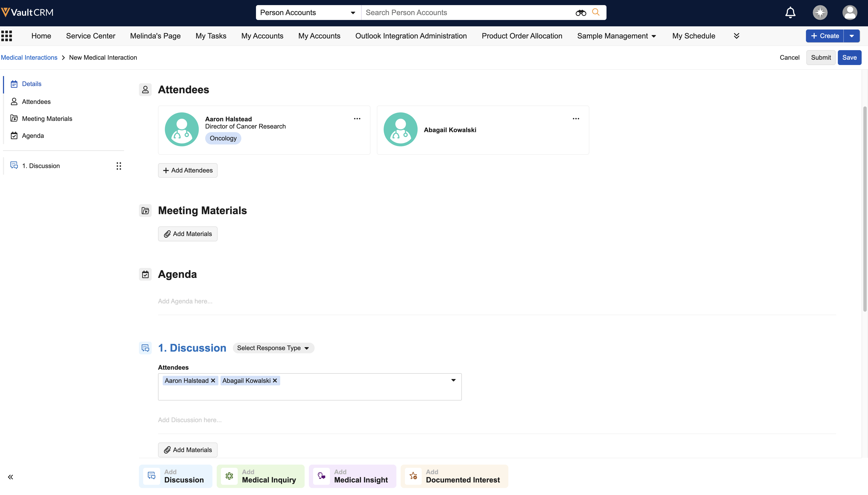Follow the Medical Interactions breadcrumb link
This screenshot has width=868, height=495.
(x=29, y=57)
